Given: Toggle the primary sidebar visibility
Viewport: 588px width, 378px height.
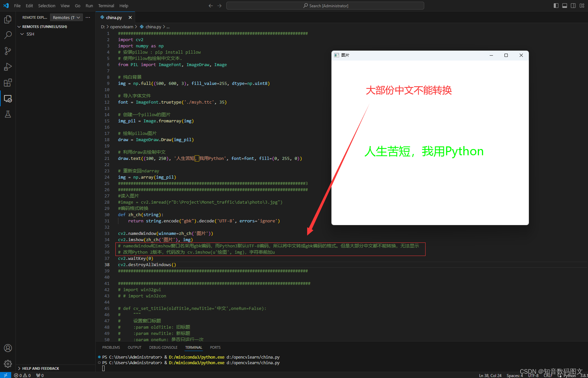Looking at the screenshot, I should tap(556, 5).
